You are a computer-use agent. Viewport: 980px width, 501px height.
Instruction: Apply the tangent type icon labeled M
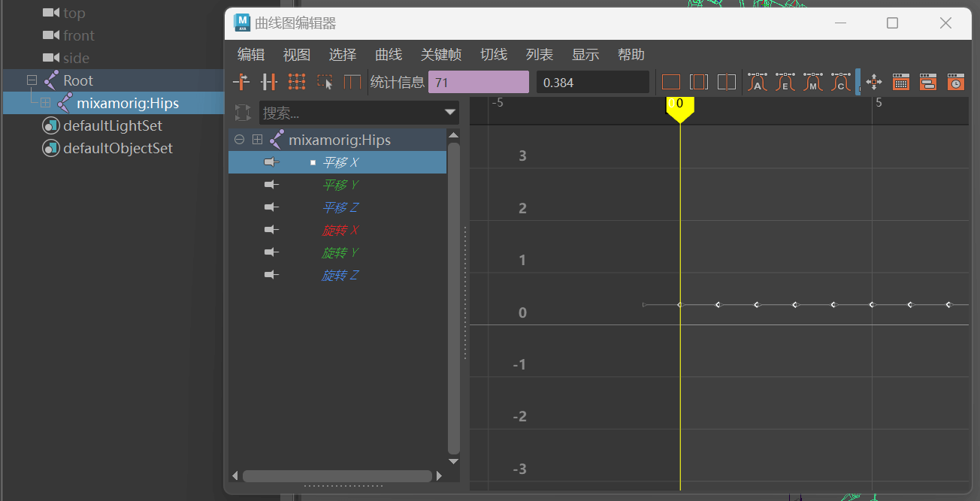813,82
